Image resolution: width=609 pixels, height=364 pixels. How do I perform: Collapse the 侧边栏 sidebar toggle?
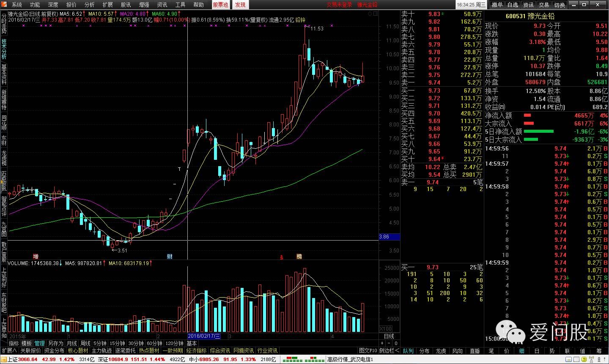[x=389, y=350]
